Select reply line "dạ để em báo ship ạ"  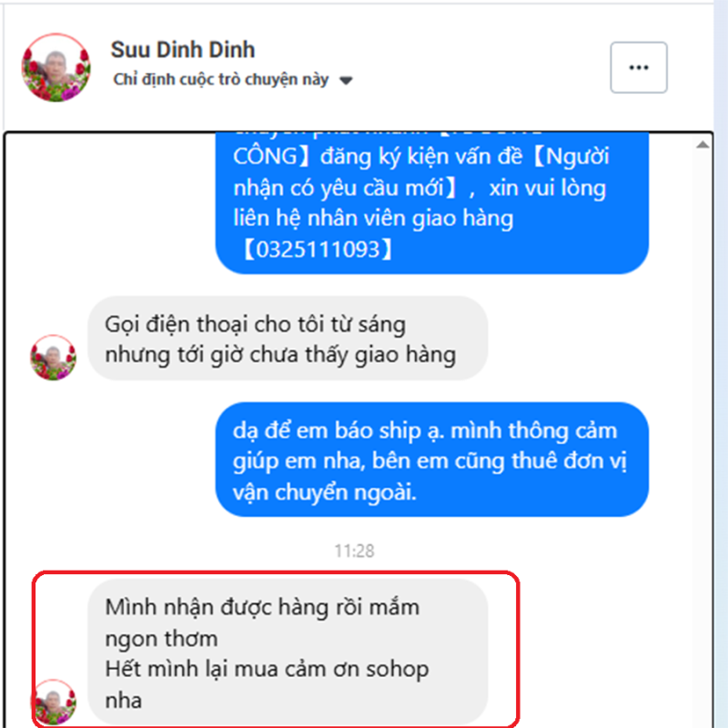coord(339,430)
